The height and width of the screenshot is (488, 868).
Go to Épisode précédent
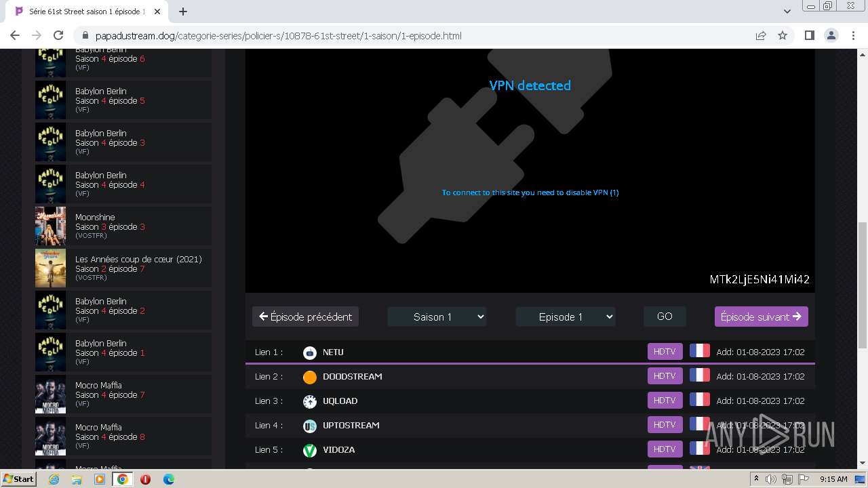(x=306, y=317)
